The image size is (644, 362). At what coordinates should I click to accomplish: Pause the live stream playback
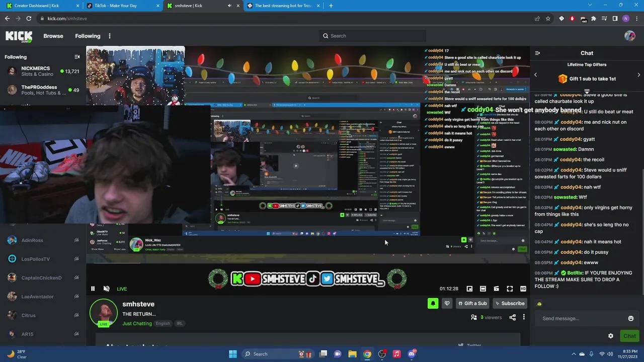click(x=93, y=289)
